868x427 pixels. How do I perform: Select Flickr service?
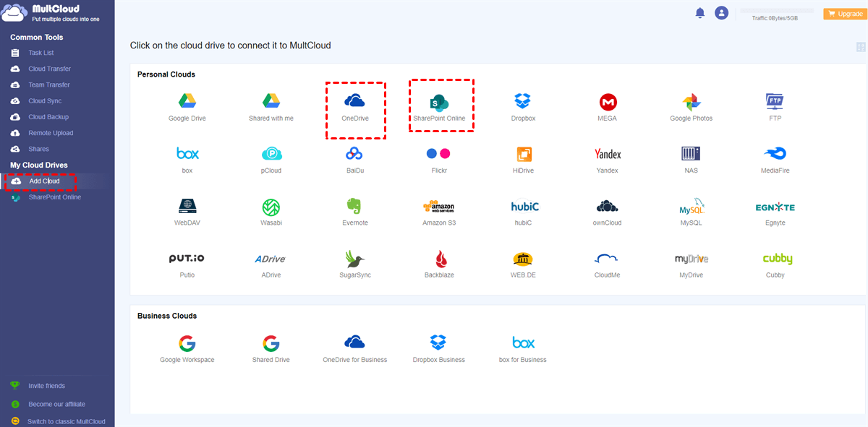439,160
